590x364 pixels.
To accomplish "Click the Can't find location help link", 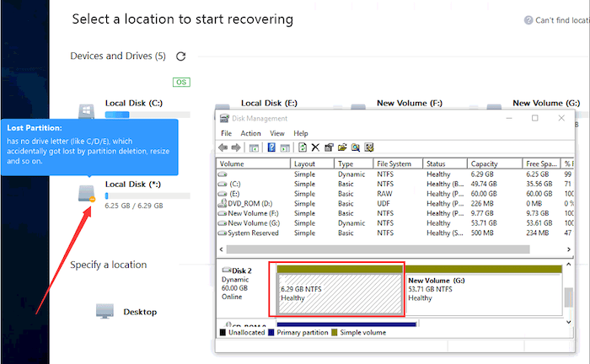I will tap(557, 20).
